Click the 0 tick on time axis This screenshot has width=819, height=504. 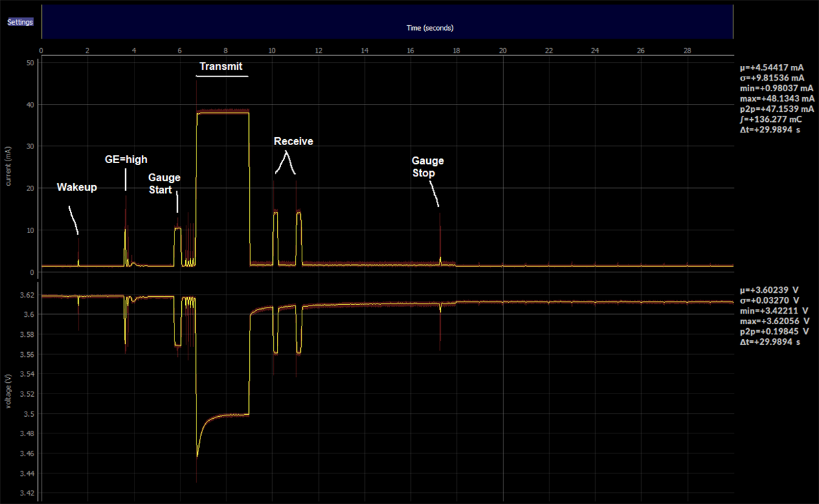(41, 51)
